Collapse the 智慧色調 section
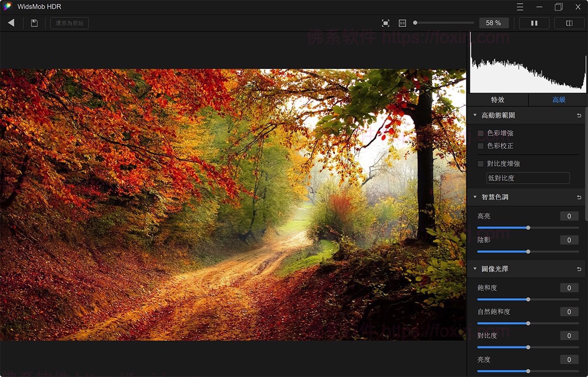Screen dimensions: 588x377 474,197
